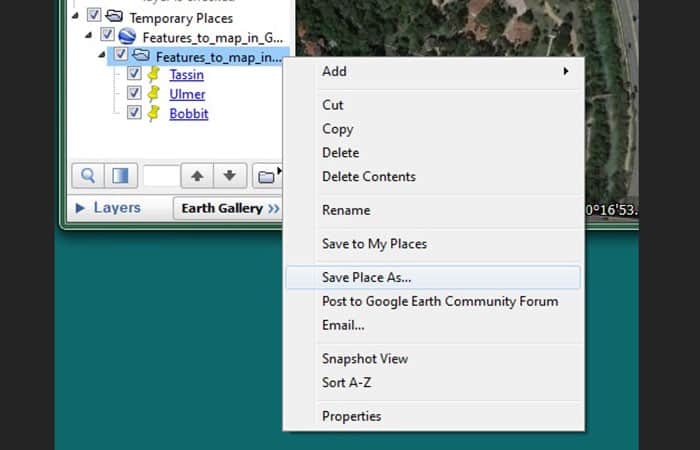700x450 pixels.
Task: Click the transparency panel toggle button
Action: pos(121,175)
